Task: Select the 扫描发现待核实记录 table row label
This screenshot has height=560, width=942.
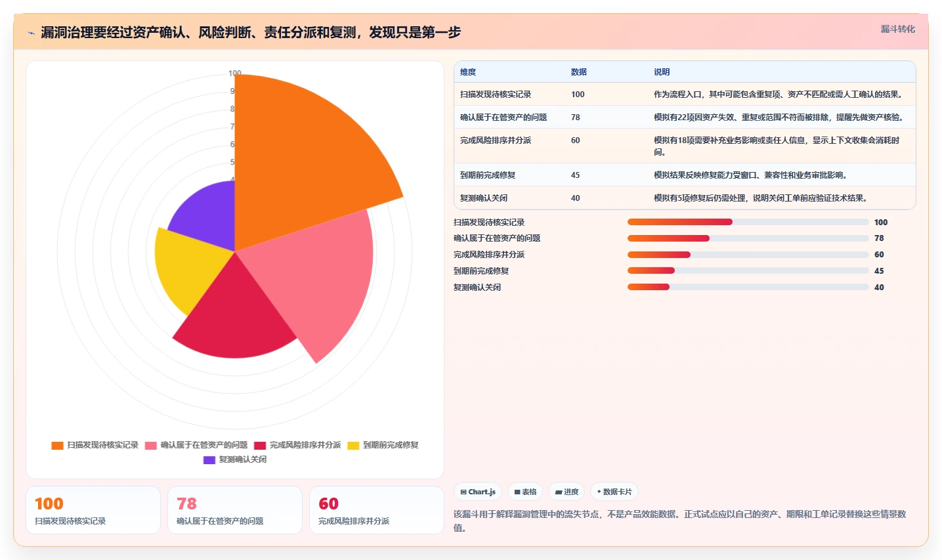Action: tap(496, 95)
